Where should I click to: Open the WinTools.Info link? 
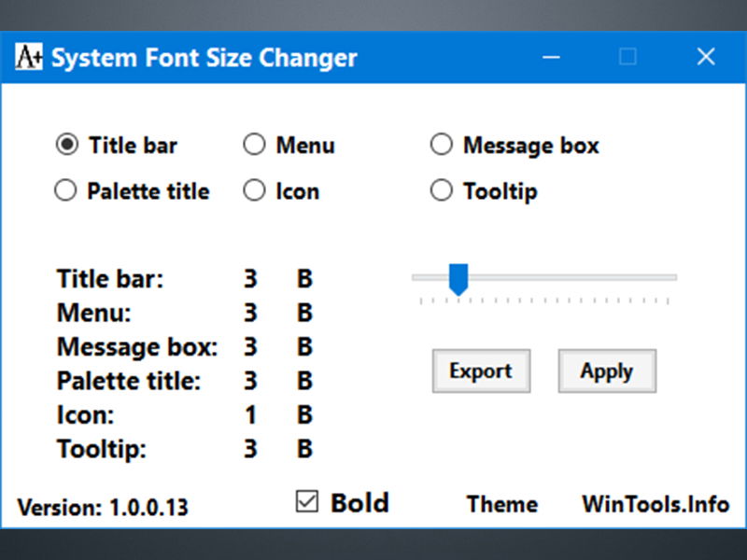pyautogui.click(x=655, y=504)
